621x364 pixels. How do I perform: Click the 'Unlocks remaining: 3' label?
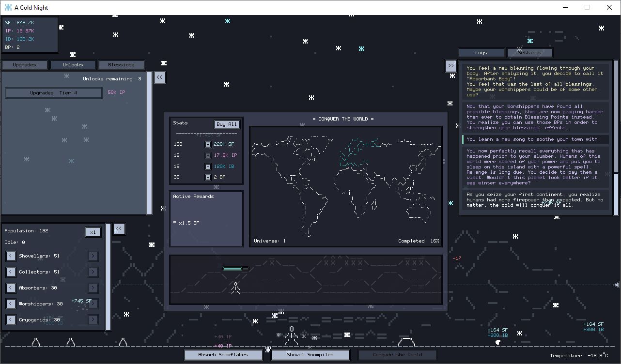112,79
